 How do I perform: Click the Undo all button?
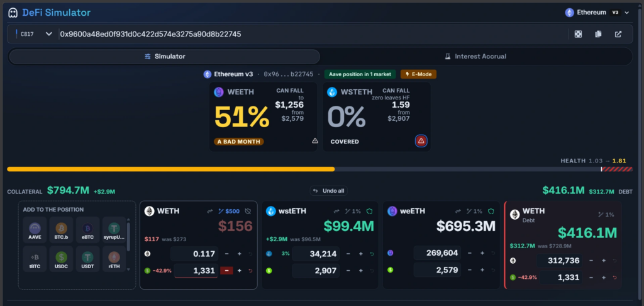tap(328, 191)
